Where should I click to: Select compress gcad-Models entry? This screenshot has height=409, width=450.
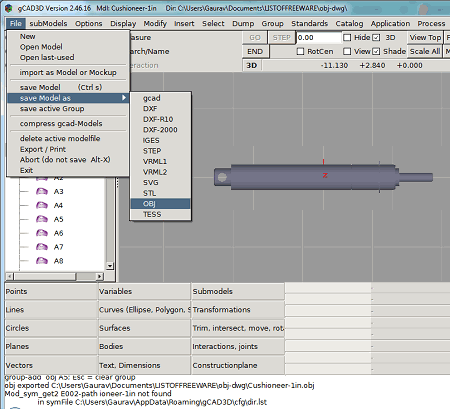pos(68,123)
